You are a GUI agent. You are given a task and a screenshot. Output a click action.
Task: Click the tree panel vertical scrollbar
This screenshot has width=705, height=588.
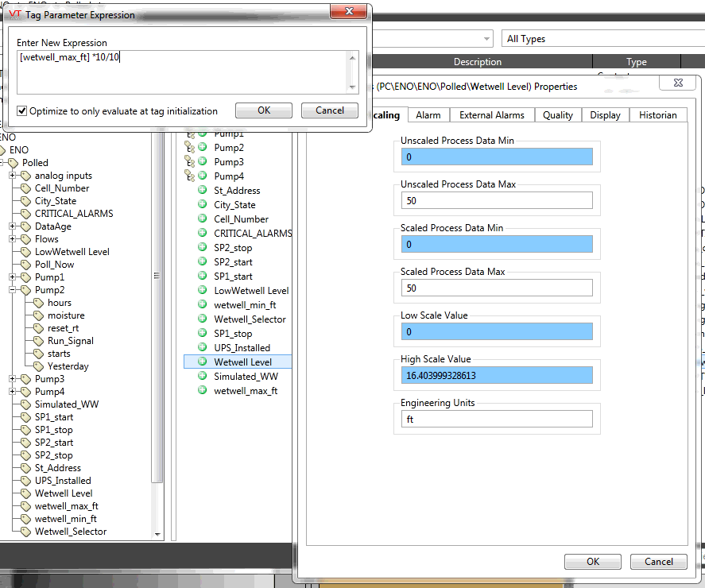coord(157,318)
